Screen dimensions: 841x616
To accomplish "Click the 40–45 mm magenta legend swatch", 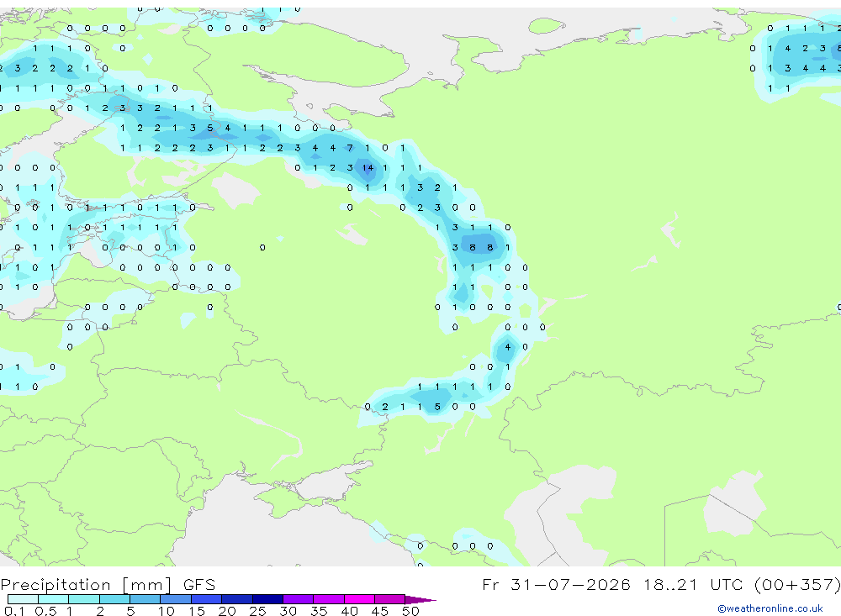I will [x=359, y=599].
